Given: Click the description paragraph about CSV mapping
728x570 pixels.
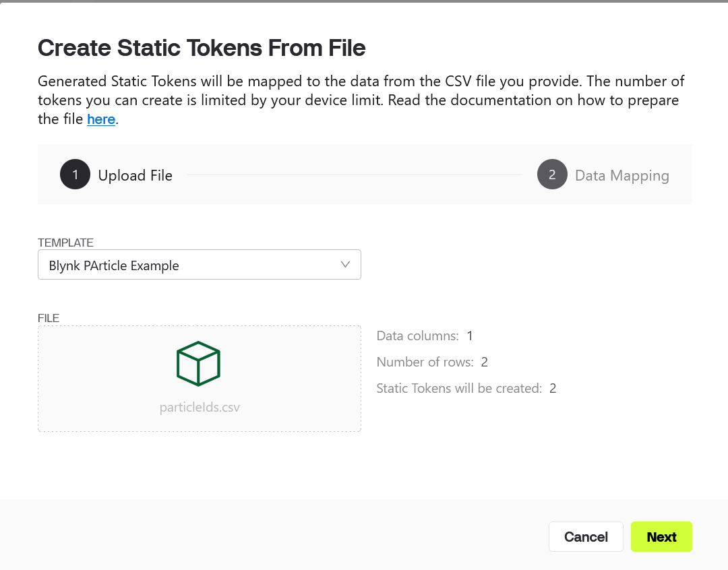Looking at the screenshot, I should (361, 100).
